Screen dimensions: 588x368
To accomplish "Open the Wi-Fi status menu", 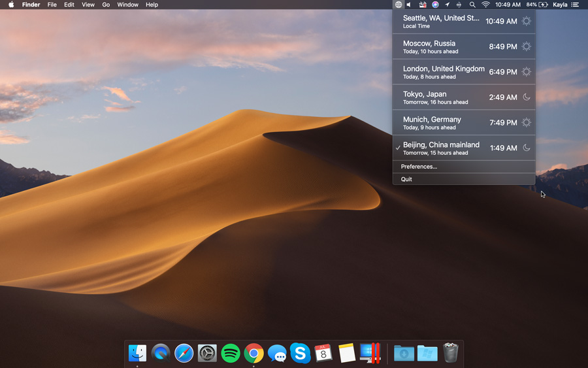I will click(x=485, y=5).
